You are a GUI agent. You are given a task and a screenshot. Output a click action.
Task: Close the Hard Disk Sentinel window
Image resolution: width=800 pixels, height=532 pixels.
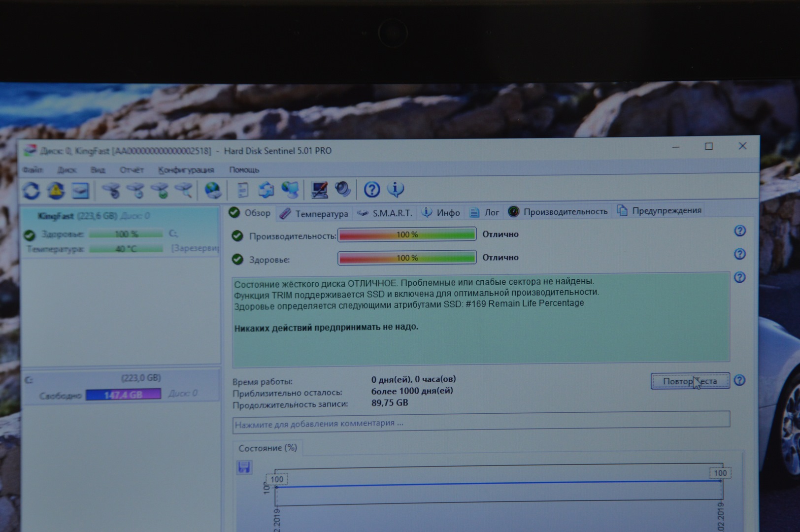click(742, 146)
